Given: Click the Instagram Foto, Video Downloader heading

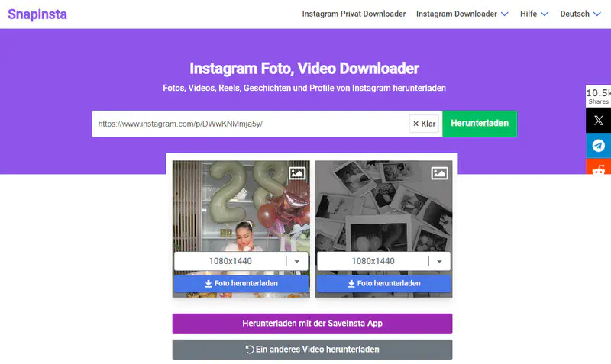Looking at the screenshot, I should coord(304,69).
